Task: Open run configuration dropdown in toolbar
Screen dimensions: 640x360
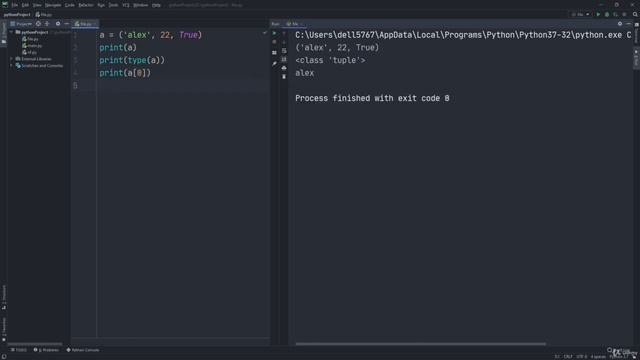Action: click(580, 14)
